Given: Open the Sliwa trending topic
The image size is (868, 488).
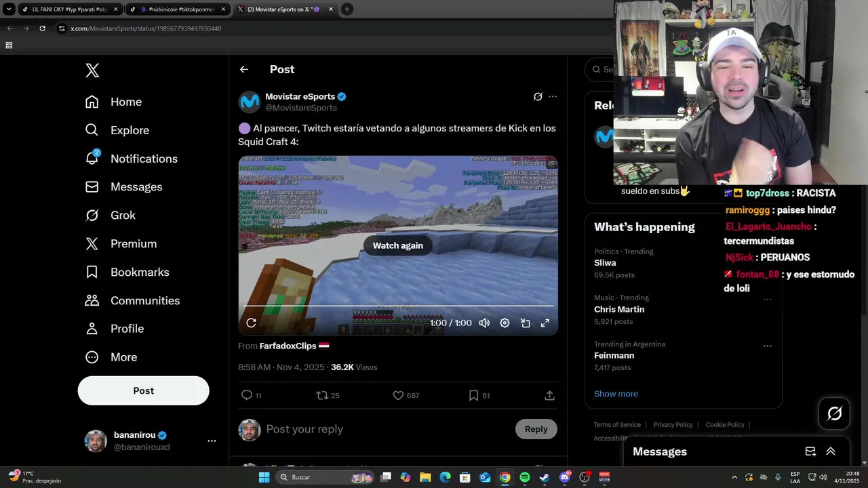Looking at the screenshot, I should coord(605,263).
